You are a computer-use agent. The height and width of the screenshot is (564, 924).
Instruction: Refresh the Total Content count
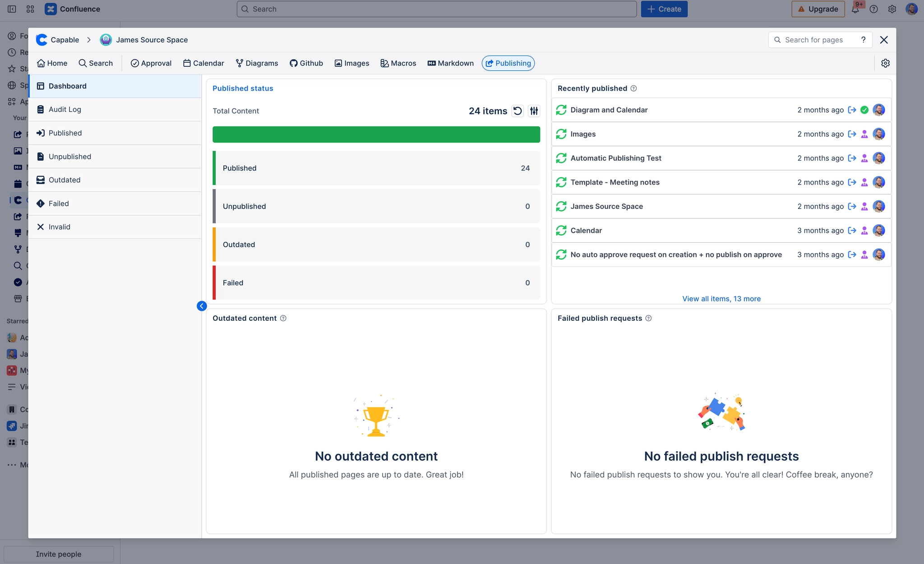coord(517,111)
